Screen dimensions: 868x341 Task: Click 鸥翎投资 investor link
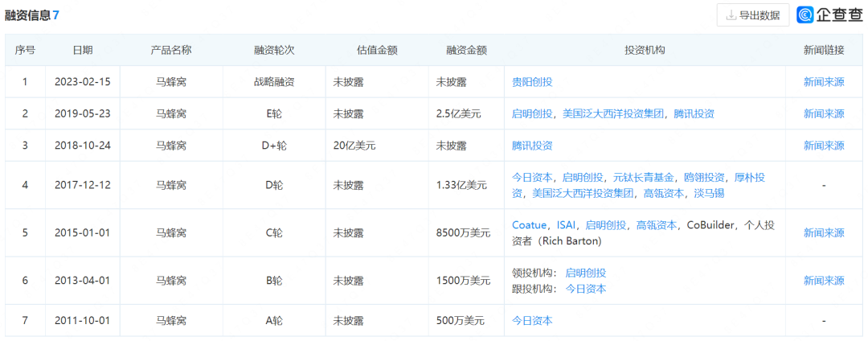click(x=704, y=178)
